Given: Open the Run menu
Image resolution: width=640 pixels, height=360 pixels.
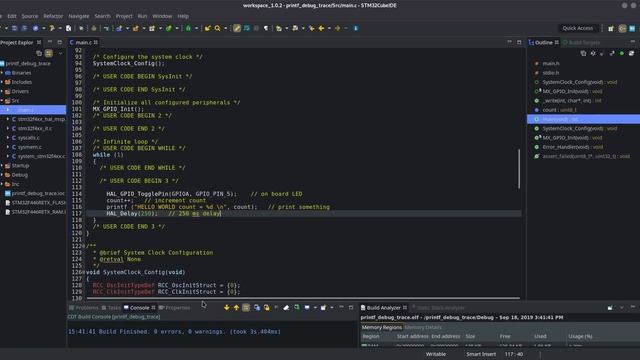Looking at the screenshot, I should point(142,16).
